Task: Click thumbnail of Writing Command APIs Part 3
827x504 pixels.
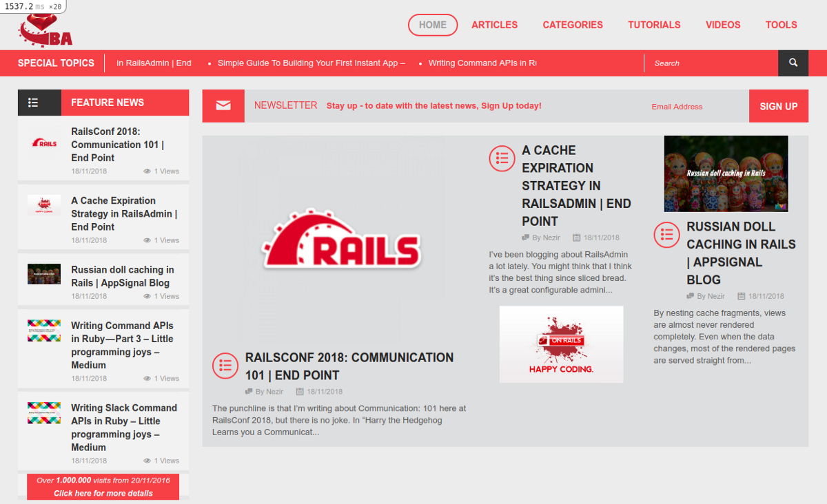Action: point(44,330)
